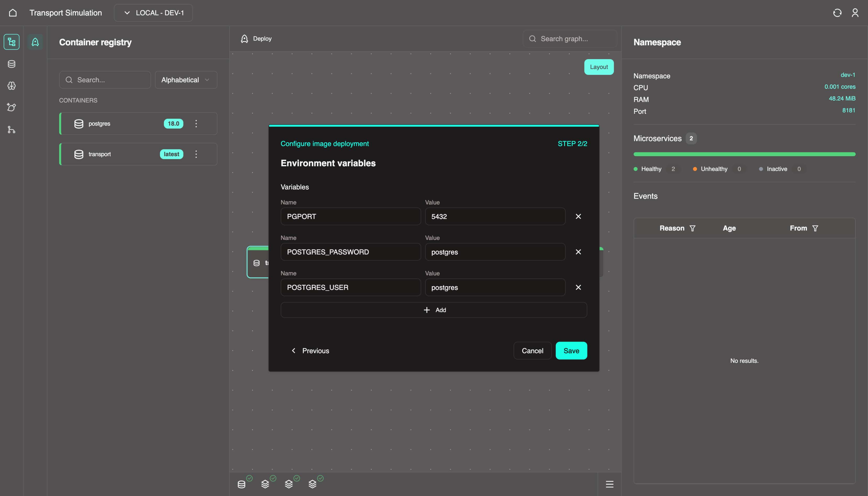The height and width of the screenshot is (496, 868).
Task: Select the transport container row
Action: pyautogui.click(x=138, y=154)
